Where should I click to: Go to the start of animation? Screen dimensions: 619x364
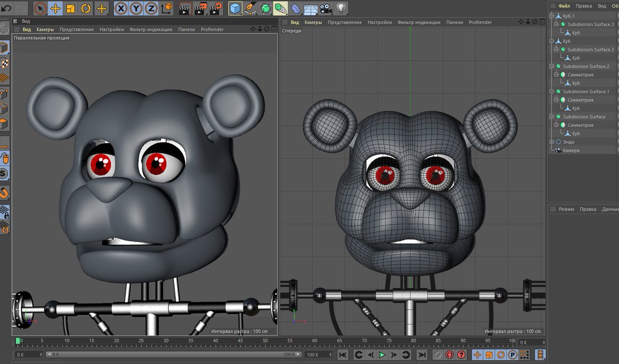343,355
